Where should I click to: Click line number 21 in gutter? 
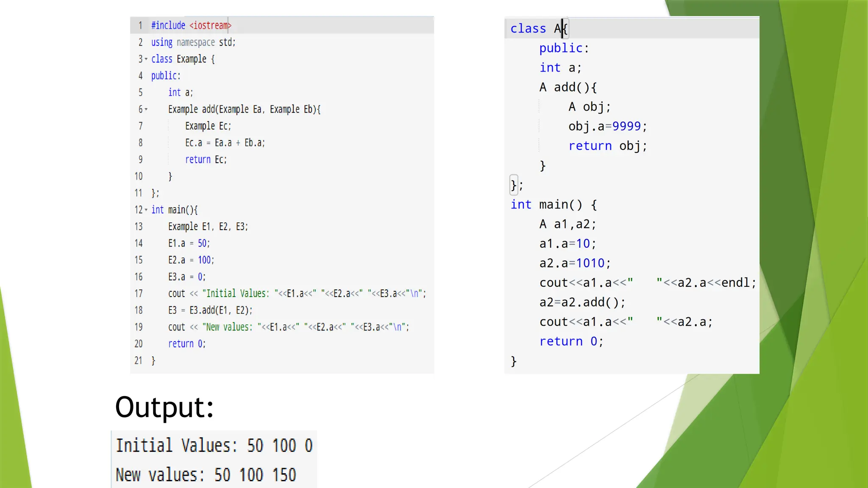tap(139, 360)
